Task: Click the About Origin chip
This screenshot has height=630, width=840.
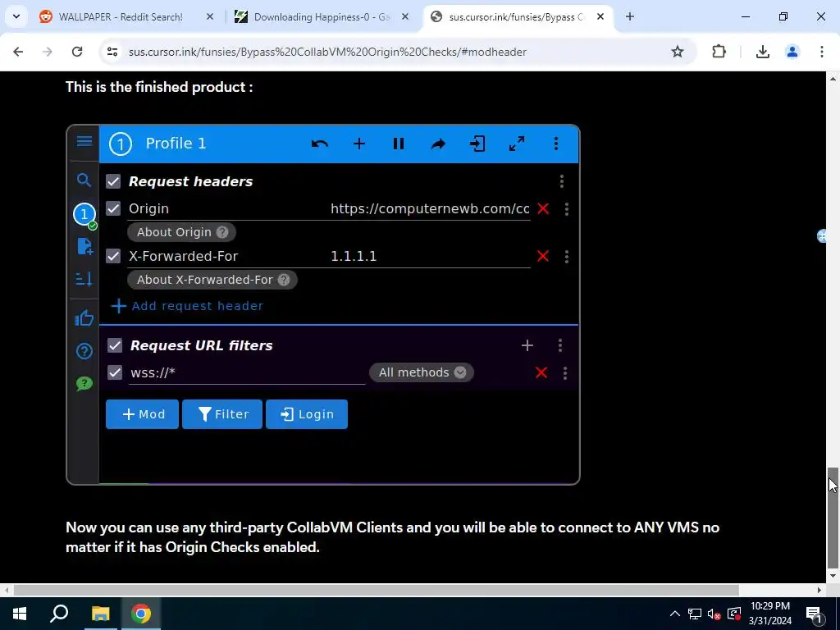Action: pos(181,232)
